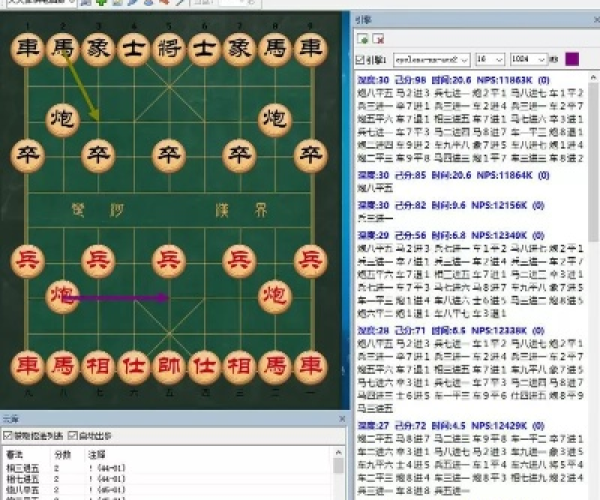600x500 pixels.
Task: Select the red 馬 on file 二
Action: tap(275, 367)
